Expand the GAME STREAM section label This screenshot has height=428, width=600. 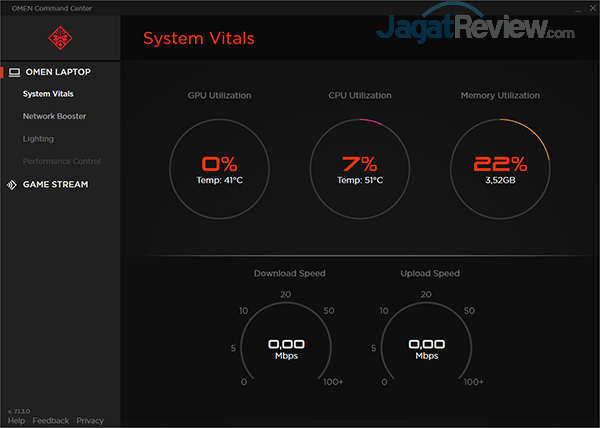click(55, 184)
